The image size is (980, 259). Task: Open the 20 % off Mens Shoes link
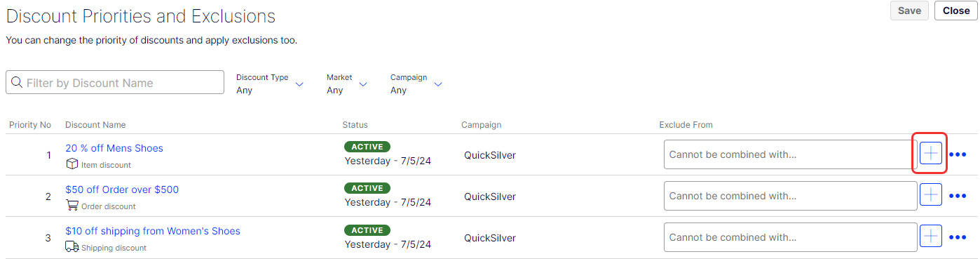(114, 148)
